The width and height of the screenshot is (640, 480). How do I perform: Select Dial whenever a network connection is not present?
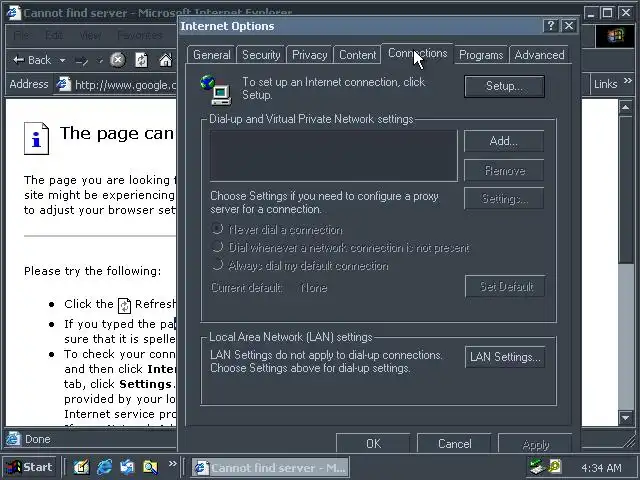point(217,247)
